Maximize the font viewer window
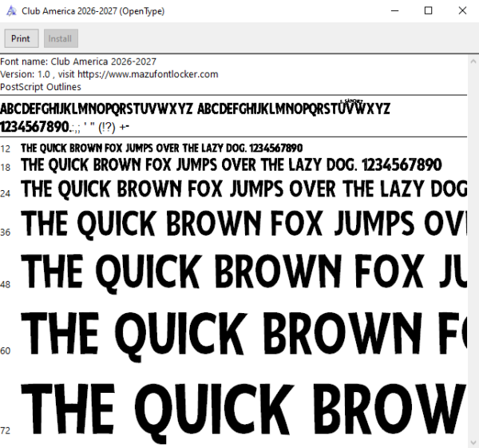The width and height of the screenshot is (479, 448). 429,10
